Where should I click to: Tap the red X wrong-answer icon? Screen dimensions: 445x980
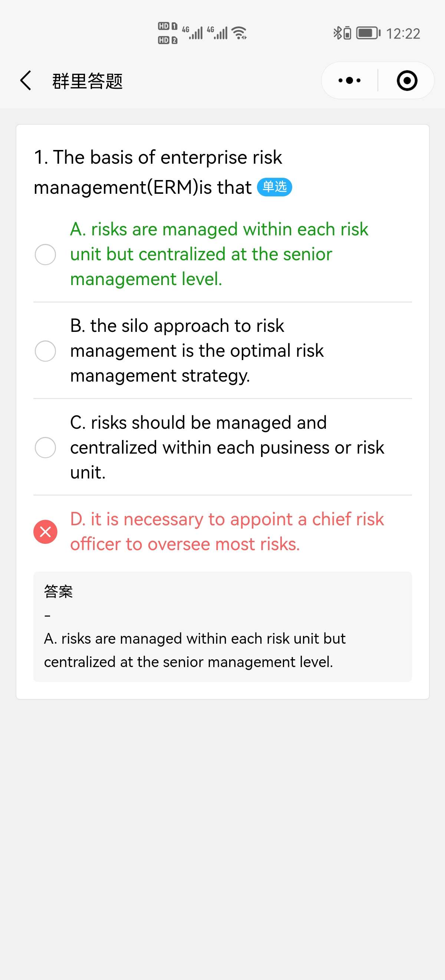tap(45, 532)
